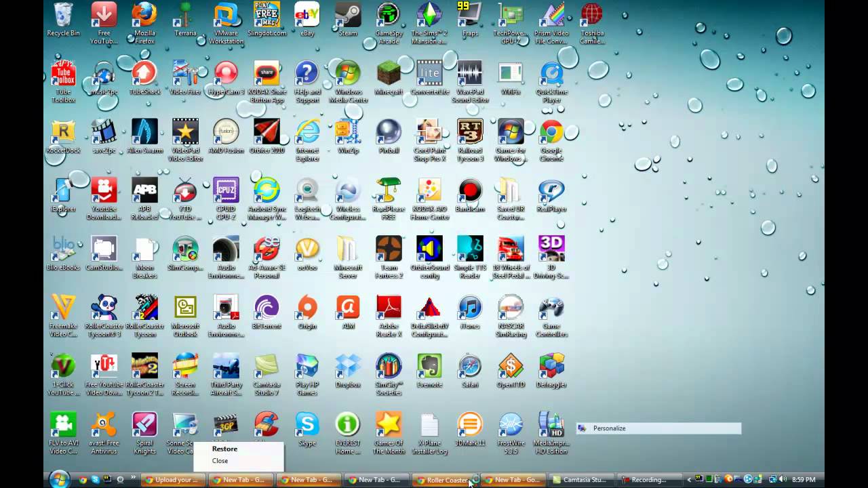Select the EVEREST Home Edition icon
Screen dimensions: 868x488
point(348,433)
